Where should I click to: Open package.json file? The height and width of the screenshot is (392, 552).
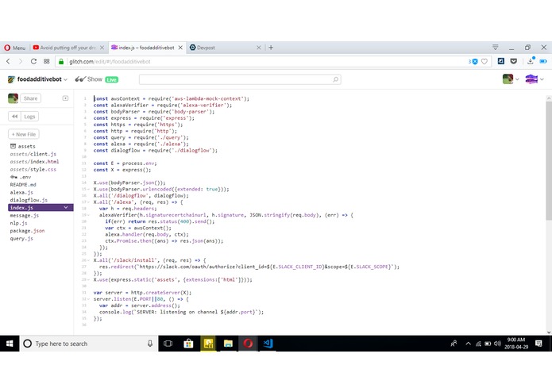tap(27, 231)
